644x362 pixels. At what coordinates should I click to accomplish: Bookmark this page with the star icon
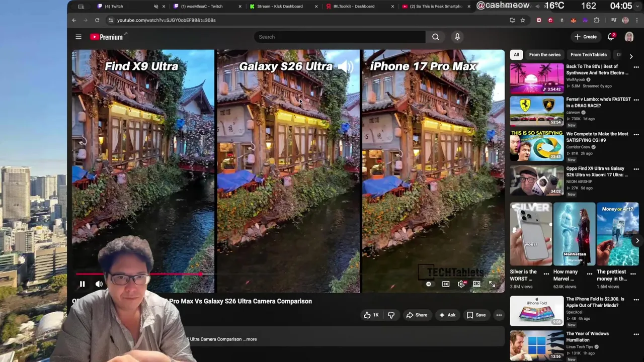click(523, 20)
